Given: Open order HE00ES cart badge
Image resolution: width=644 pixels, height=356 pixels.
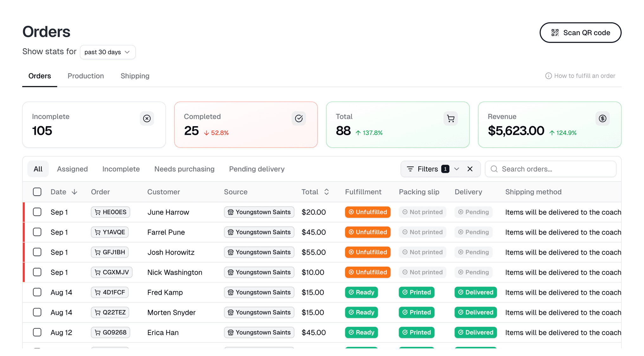Looking at the screenshot, I should click(110, 212).
